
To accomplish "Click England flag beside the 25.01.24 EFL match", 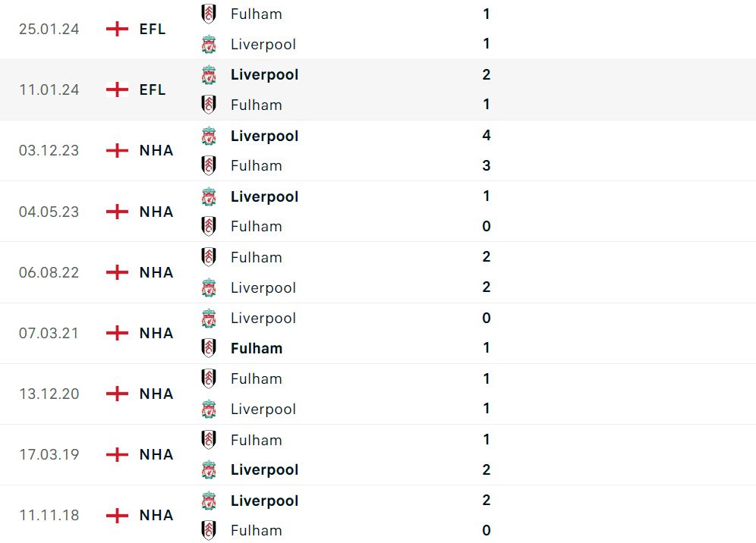I will (117, 29).
